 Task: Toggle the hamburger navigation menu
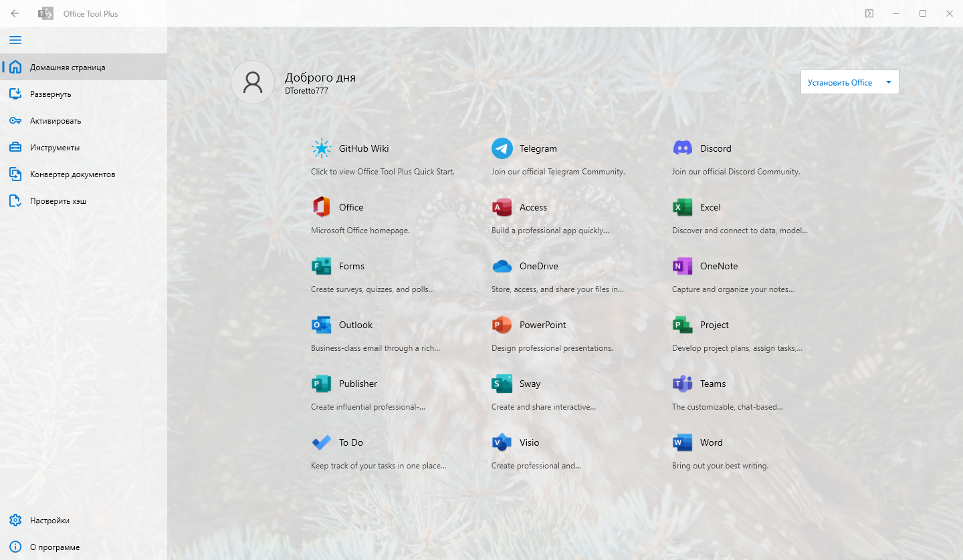point(15,40)
